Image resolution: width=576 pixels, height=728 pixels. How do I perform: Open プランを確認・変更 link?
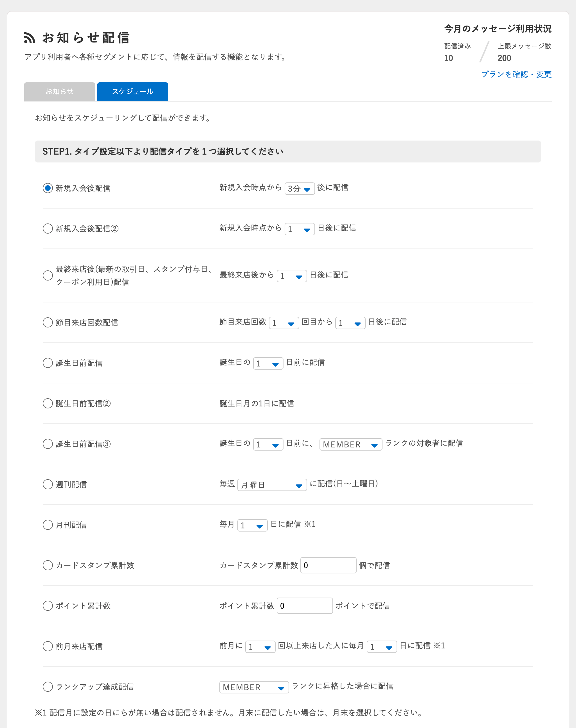click(516, 74)
